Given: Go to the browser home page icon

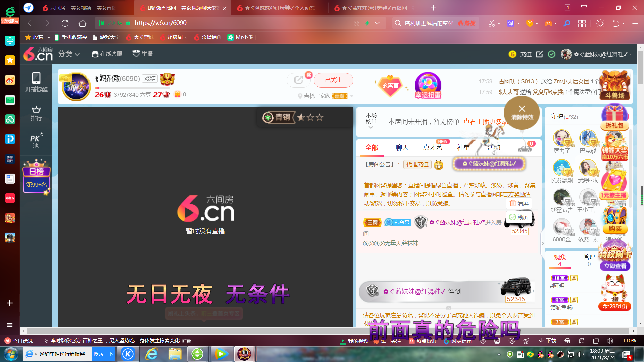Looking at the screenshot, I should pyautogui.click(x=83, y=23).
